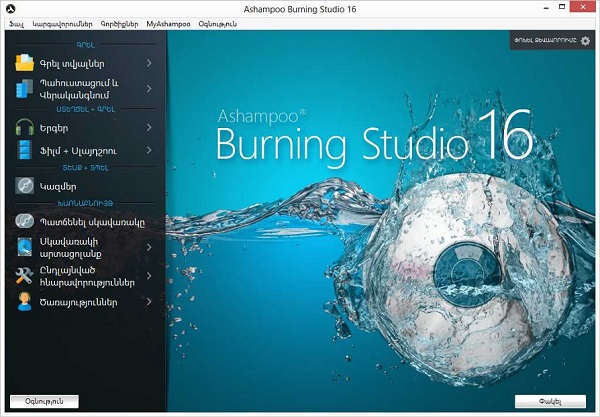
Task: Click the green headphones icon for Երգեր
Action: click(24, 127)
